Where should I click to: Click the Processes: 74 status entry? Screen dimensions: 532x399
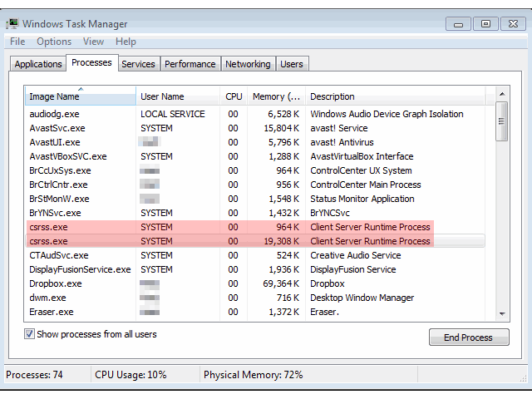point(34,375)
